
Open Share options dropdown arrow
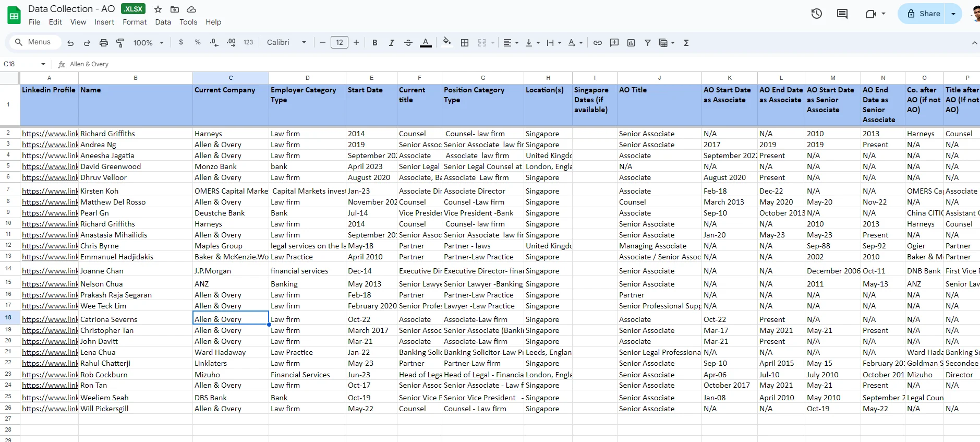[x=953, y=14]
